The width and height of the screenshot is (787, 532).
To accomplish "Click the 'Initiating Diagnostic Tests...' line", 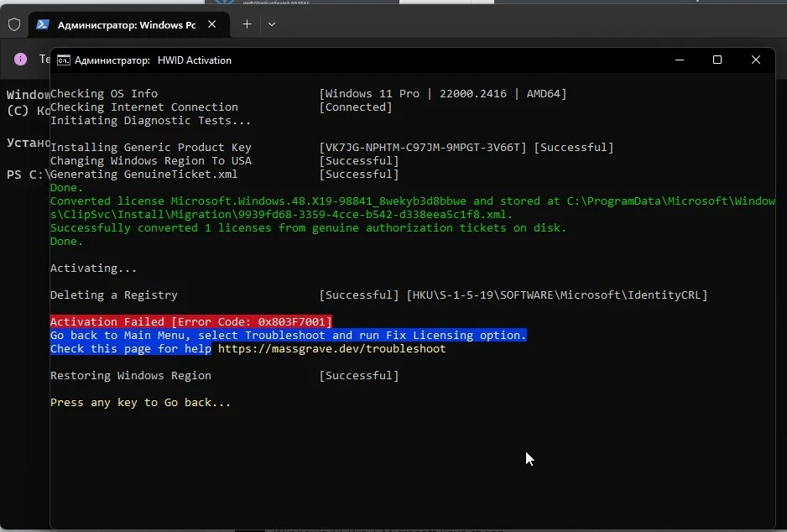I will pos(150,121).
